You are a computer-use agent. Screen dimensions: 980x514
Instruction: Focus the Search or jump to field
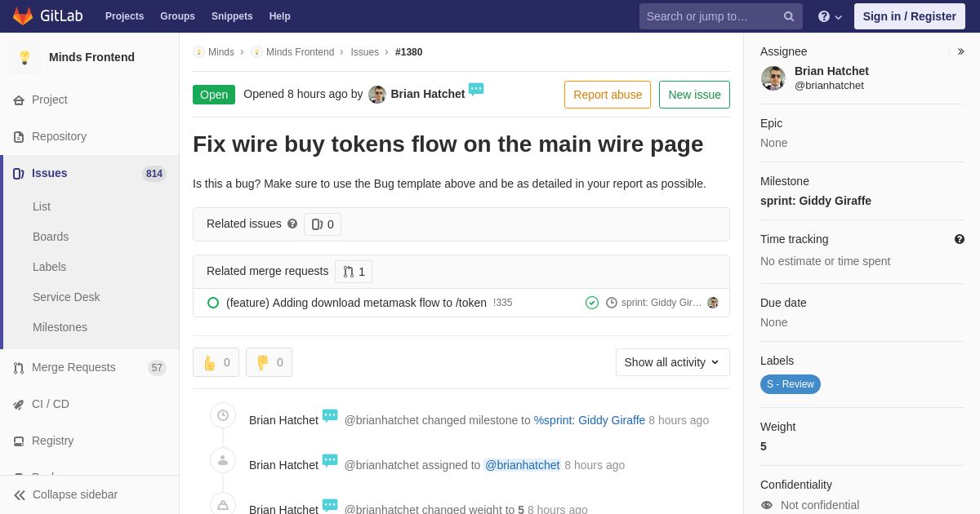click(x=721, y=16)
